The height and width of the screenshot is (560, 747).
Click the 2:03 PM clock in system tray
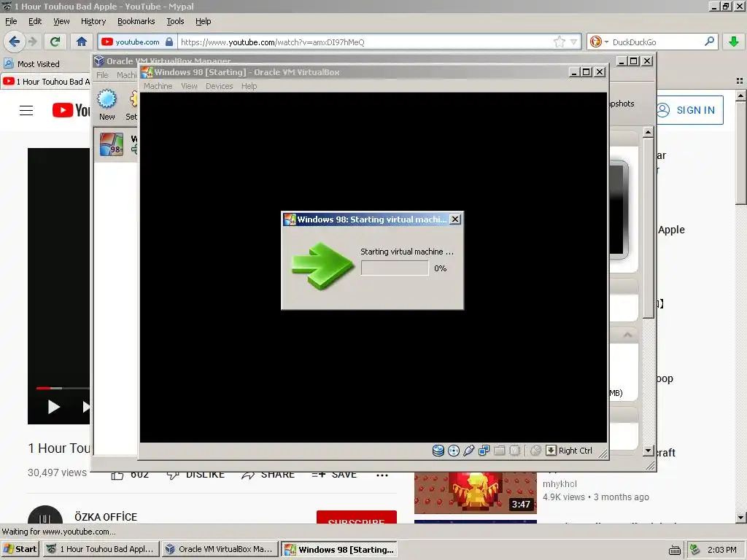click(721, 550)
